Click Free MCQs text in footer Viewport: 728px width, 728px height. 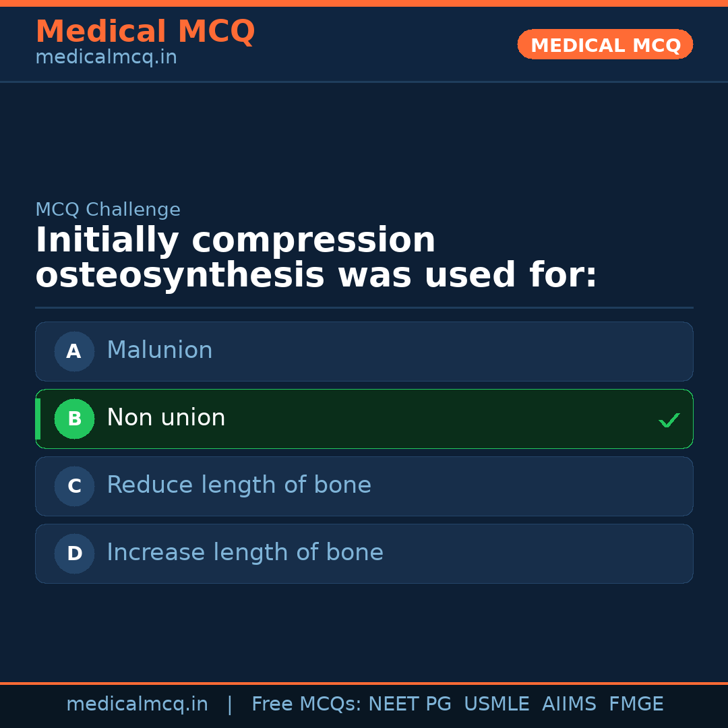(306, 704)
